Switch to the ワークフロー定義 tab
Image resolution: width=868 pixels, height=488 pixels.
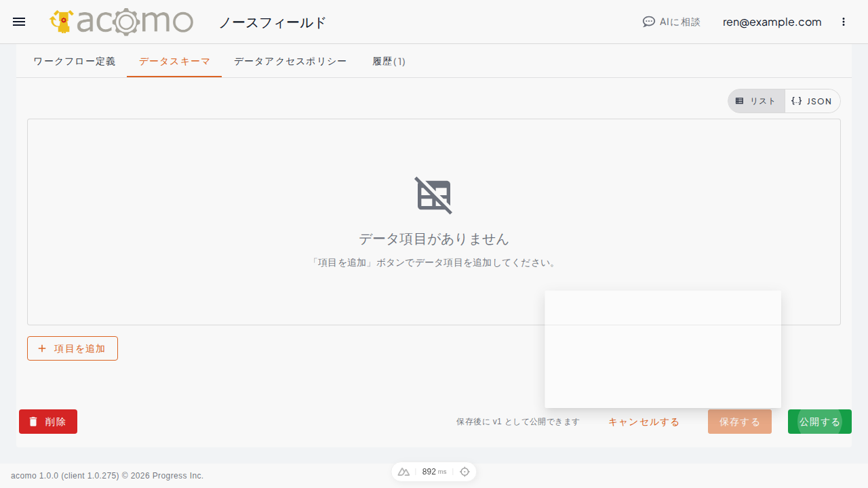(74, 61)
